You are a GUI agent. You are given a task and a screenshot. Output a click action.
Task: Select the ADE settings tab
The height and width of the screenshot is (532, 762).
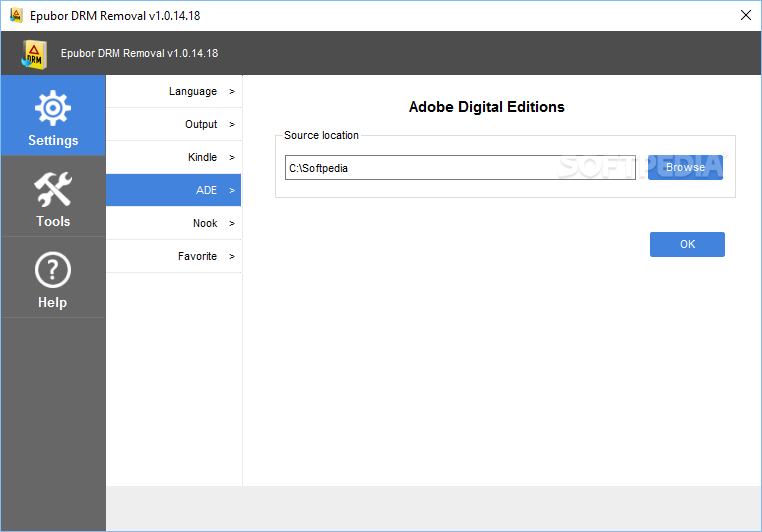pos(173,190)
